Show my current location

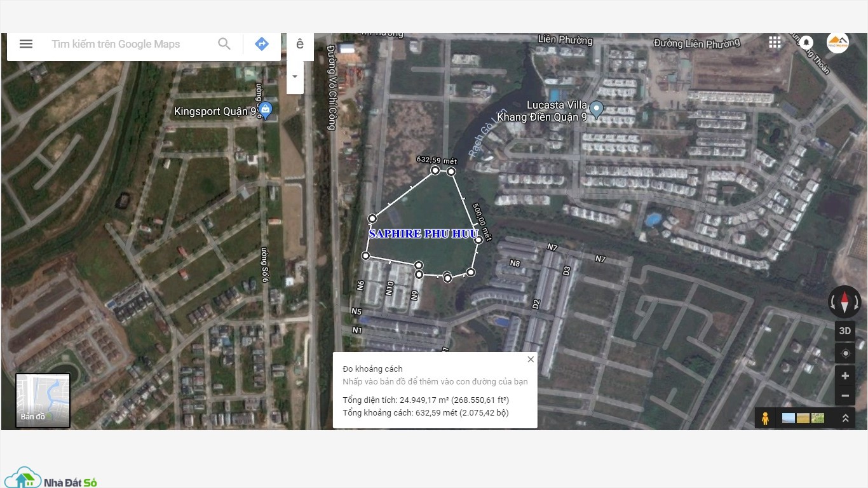pyautogui.click(x=845, y=353)
